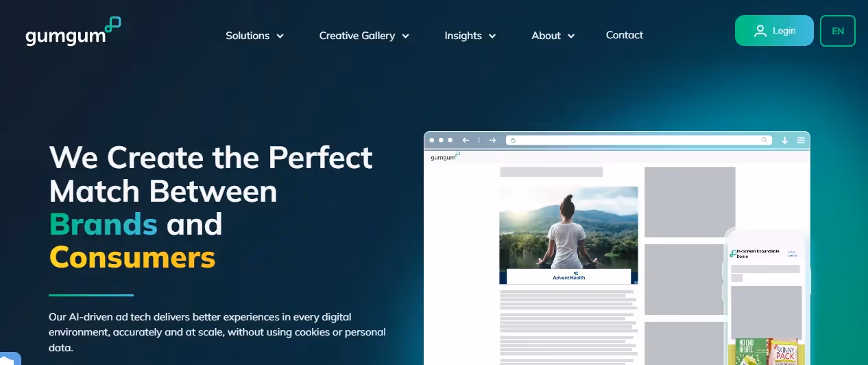The height and width of the screenshot is (365, 868).
Task: Click the back arrow in mock browser
Action: tap(466, 140)
